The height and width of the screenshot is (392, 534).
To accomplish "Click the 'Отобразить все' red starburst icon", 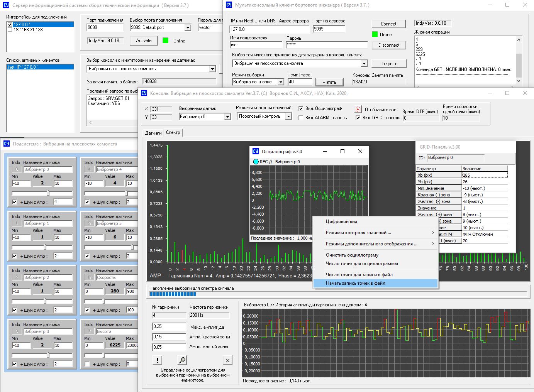I will [358, 109].
